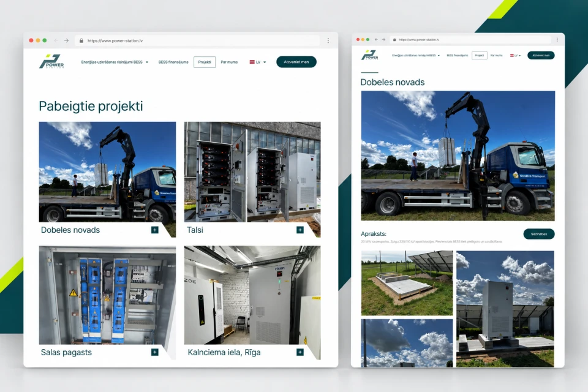Open the right browser's three-dot menu
The height and width of the screenshot is (392, 588).
557,39
